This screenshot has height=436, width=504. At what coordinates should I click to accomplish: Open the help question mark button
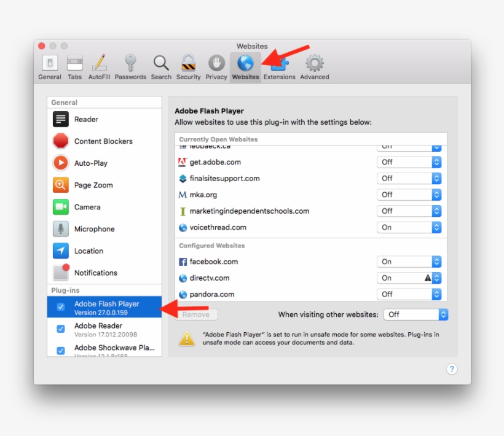coord(452,369)
